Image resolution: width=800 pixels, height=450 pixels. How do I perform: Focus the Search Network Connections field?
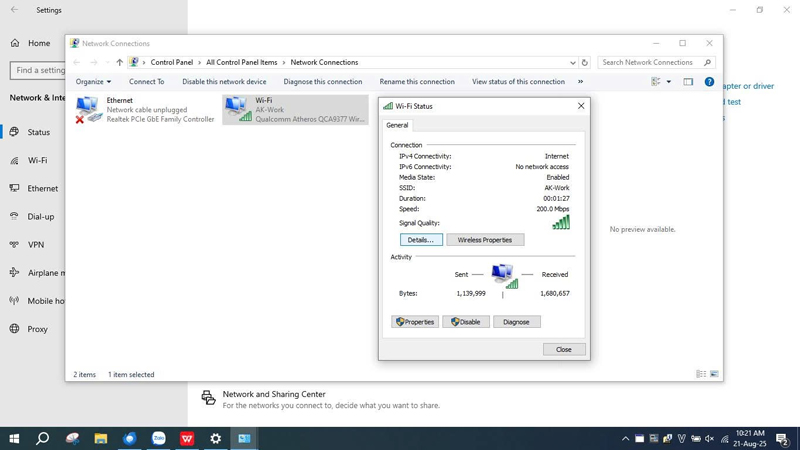tap(656, 62)
